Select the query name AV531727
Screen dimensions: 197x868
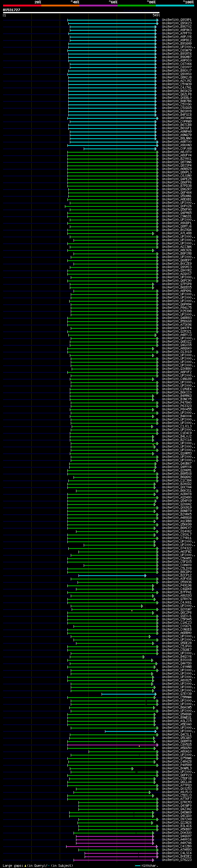click(x=11, y=10)
